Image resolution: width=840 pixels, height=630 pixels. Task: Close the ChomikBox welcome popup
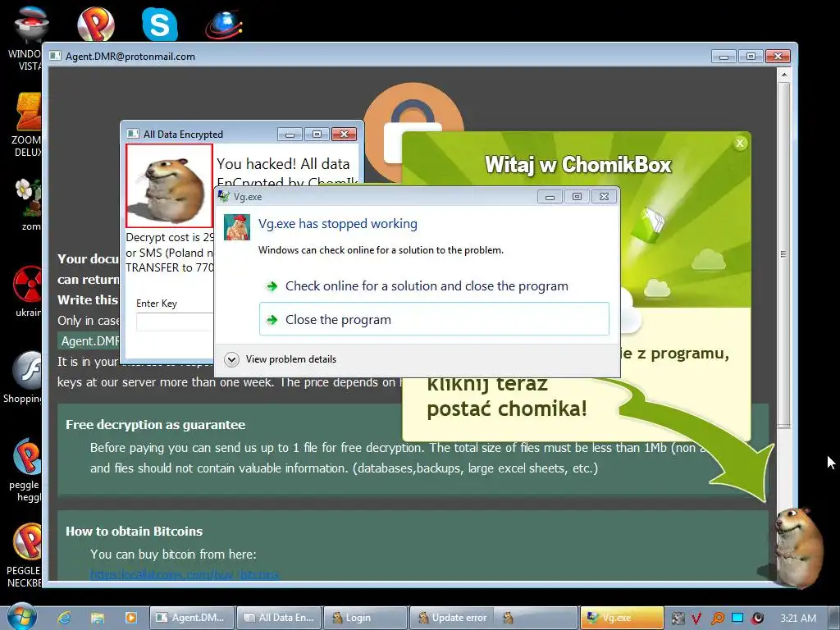coord(740,143)
